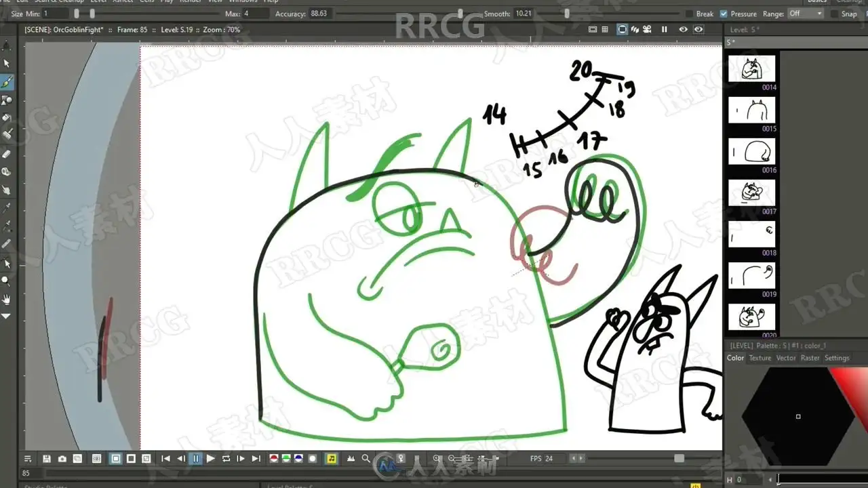Step to previous frame
Viewport: 868px width, 488px height.
coord(181,459)
